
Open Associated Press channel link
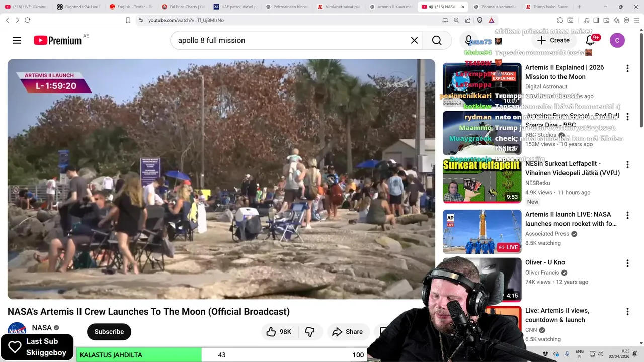tap(547, 234)
